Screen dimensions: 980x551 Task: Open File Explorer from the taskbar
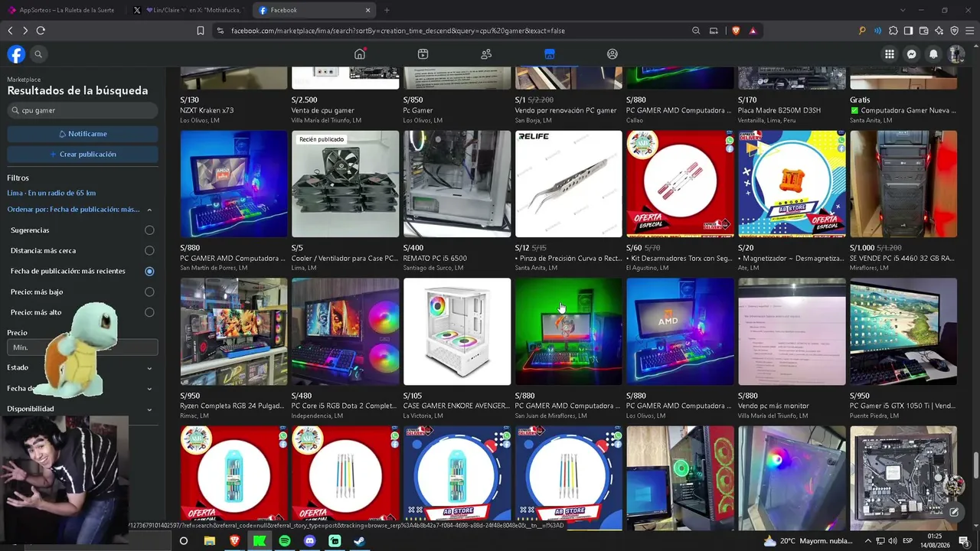tap(209, 541)
